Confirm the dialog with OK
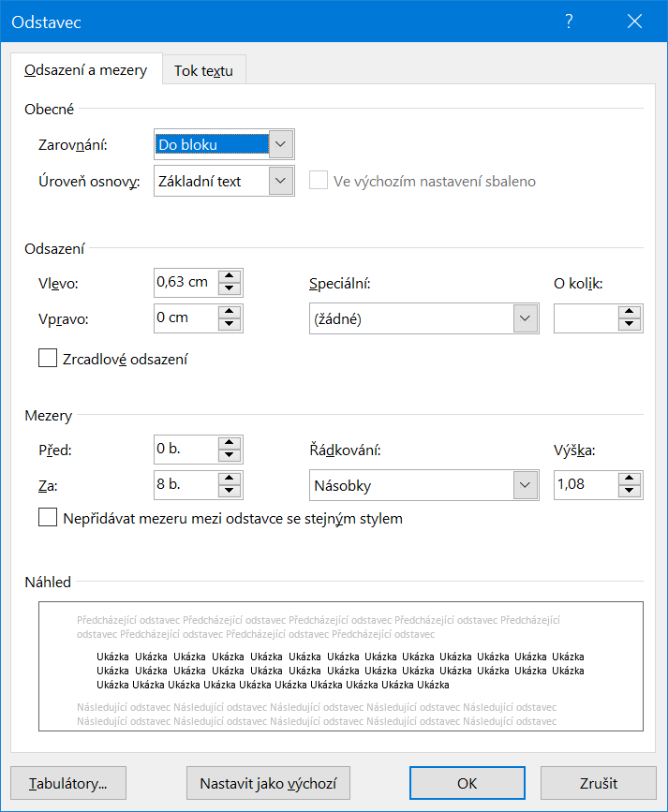Image resolution: width=668 pixels, height=812 pixels. (467, 783)
